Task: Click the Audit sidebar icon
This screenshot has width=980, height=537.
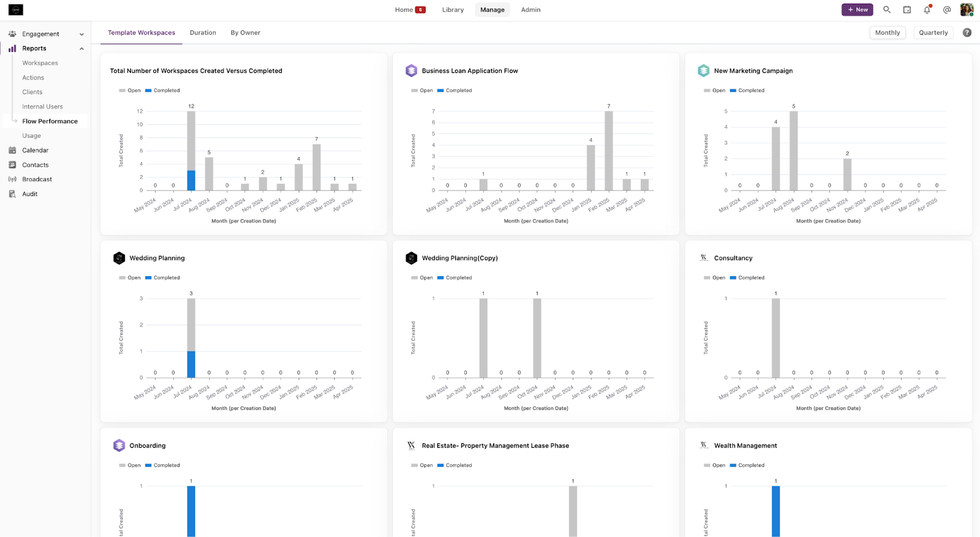Action: coord(12,194)
